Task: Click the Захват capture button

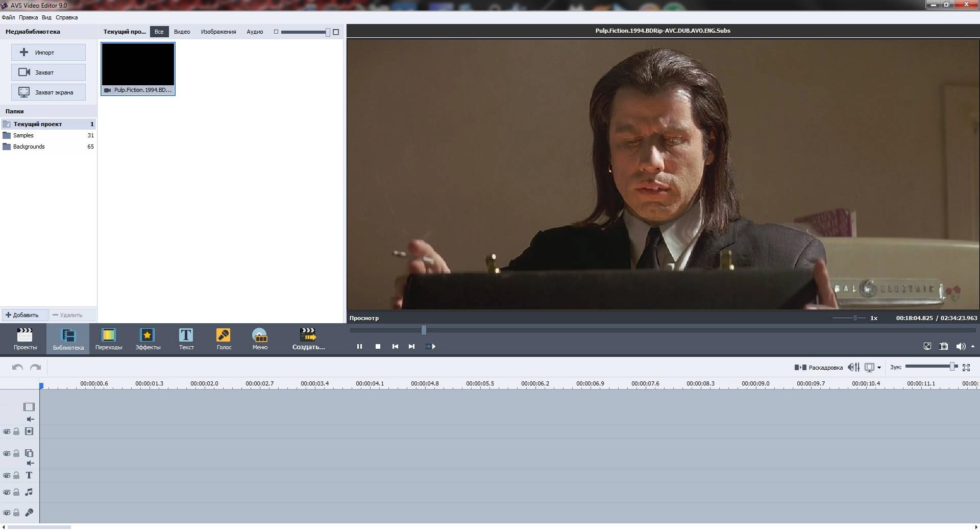Action: [x=48, y=72]
